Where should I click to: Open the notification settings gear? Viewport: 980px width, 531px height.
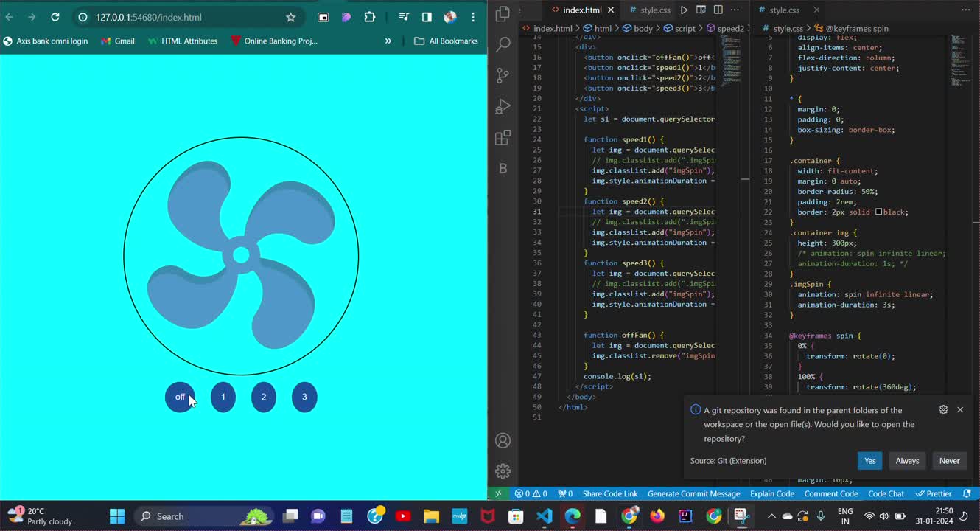pos(943,409)
